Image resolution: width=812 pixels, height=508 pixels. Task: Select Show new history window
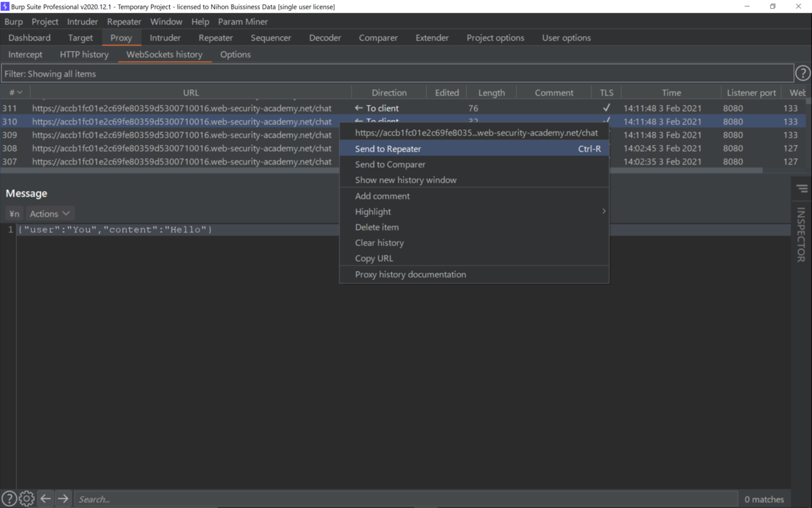tap(474, 180)
